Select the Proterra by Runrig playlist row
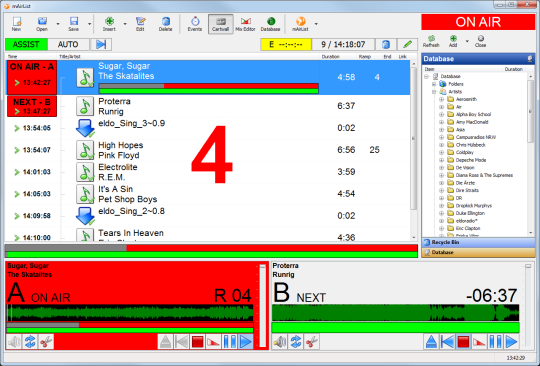This screenshot has height=366, width=540. (208, 106)
